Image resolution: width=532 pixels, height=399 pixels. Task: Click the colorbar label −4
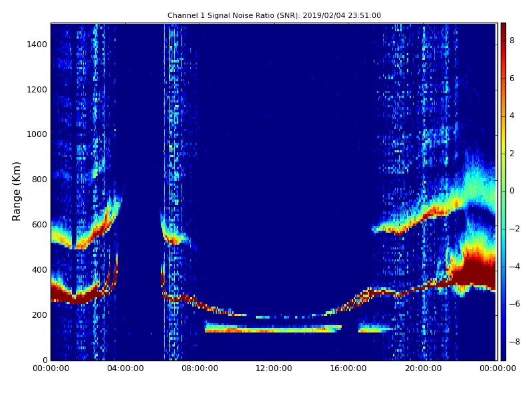pyautogui.click(x=514, y=267)
